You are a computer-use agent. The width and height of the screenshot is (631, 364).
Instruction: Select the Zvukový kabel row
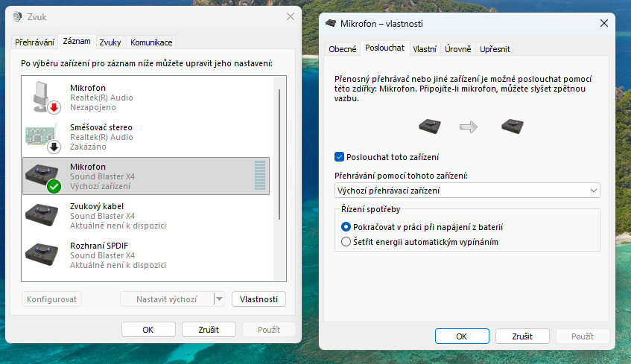(x=146, y=216)
